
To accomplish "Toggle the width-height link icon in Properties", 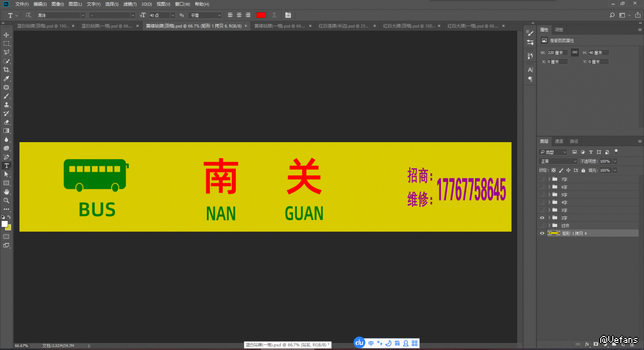I will pyautogui.click(x=575, y=52).
